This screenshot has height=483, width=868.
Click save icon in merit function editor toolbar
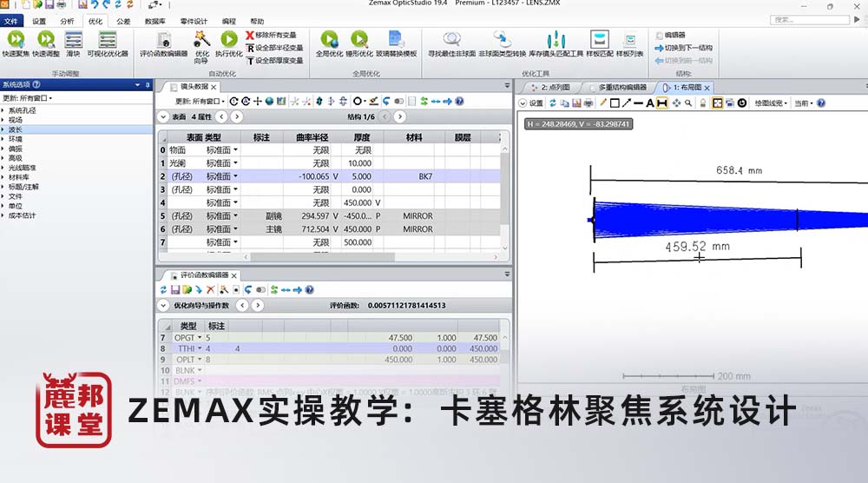click(x=175, y=289)
